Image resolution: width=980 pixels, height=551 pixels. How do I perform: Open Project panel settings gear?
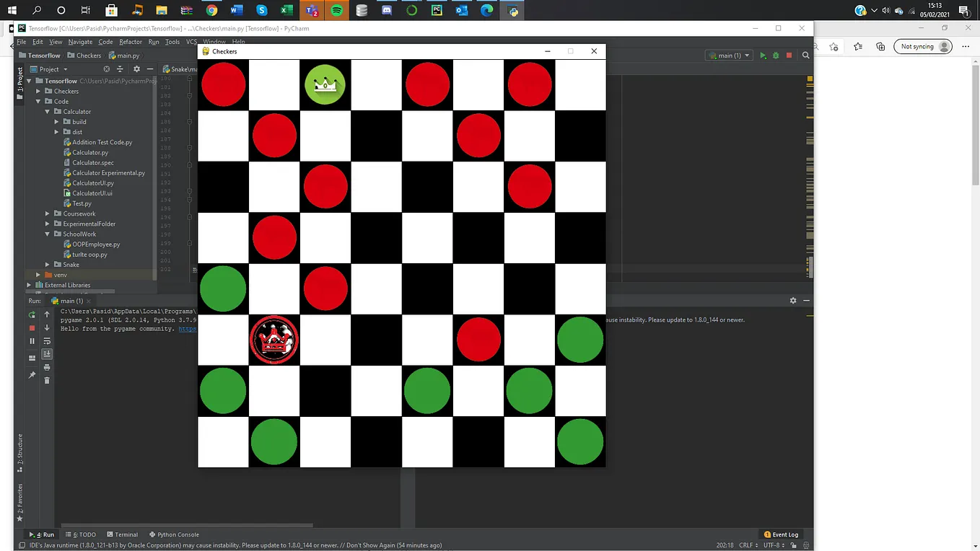tap(137, 69)
